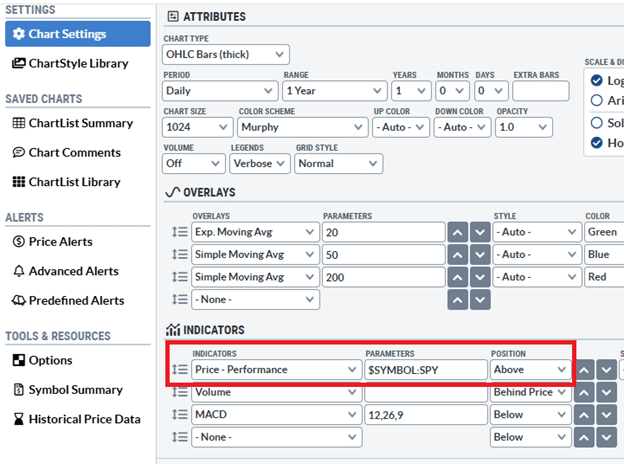Open ChartList Summary in sidebar
The width and height of the screenshot is (624, 464).
click(x=80, y=123)
